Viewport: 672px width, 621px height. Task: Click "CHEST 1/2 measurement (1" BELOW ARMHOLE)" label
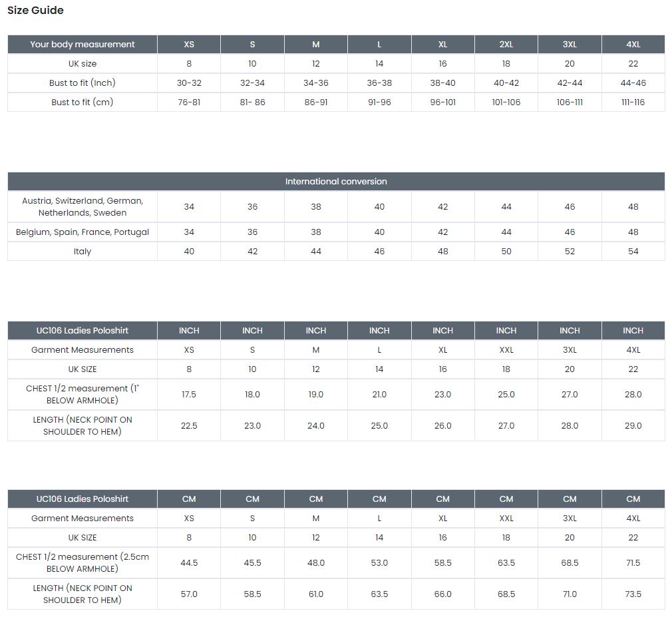coord(83,395)
